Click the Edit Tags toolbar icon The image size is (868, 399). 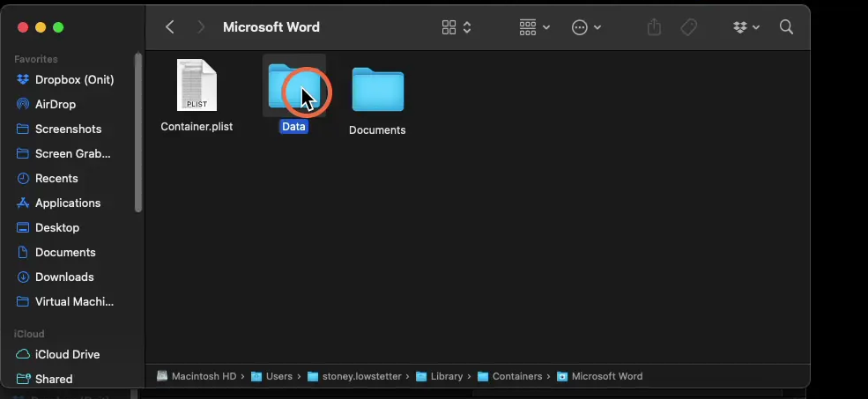click(688, 27)
